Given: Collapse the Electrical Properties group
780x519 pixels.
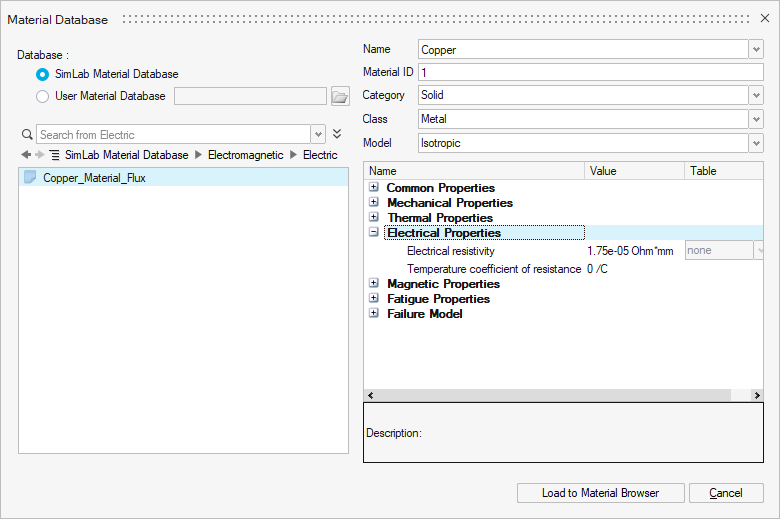Looking at the screenshot, I should [x=374, y=232].
